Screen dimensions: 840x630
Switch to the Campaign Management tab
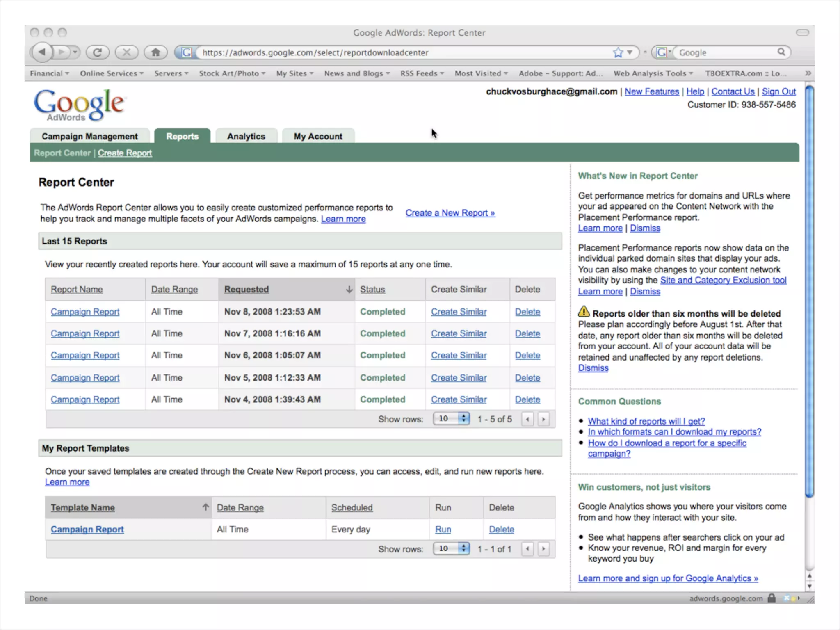click(x=89, y=136)
